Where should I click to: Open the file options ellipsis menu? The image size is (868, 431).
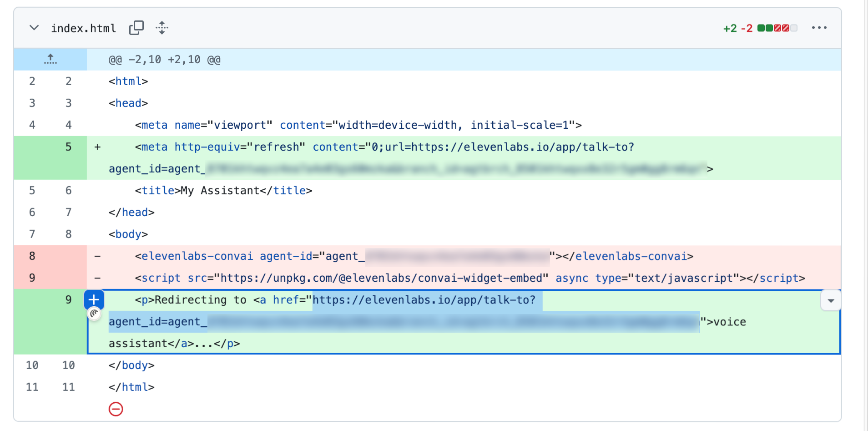pos(819,28)
